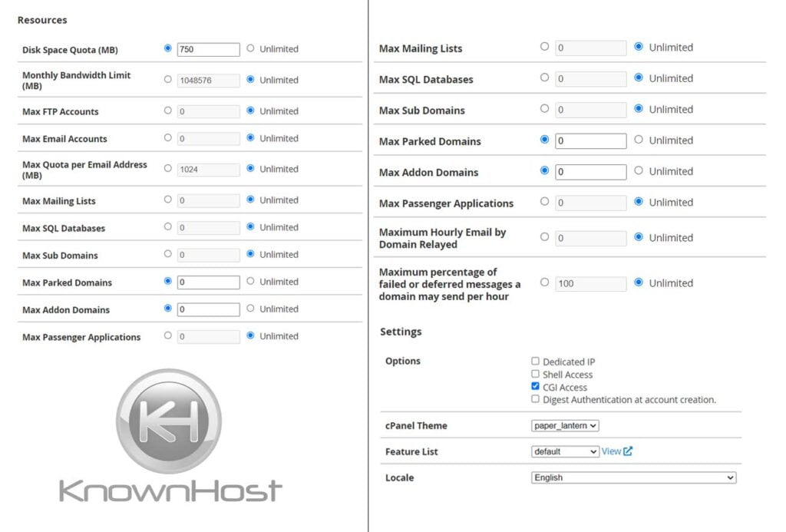The height and width of the screenshot is (532, 786).
Task: Enable the Dedicated IP checkbox
Action: click(x=535, y=361)
